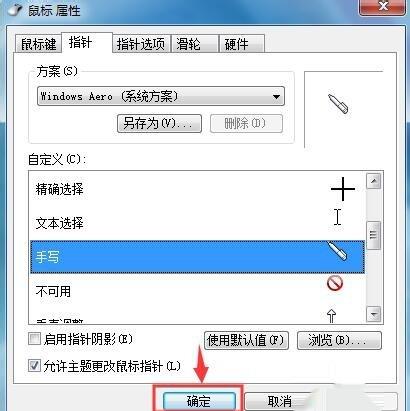
Task: Select the vertical resize arrow cursor icon
Action: pos(331,316)
